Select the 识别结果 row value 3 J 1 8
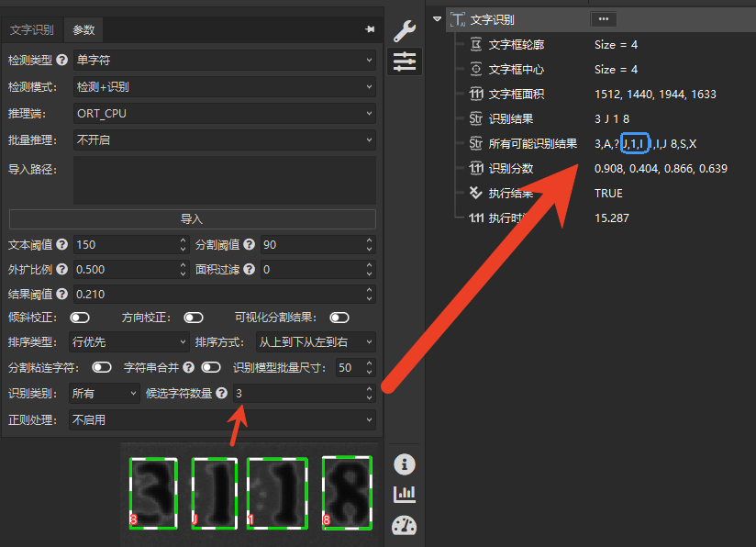Viewport: 756px width, 547px height. click(612, 118)
